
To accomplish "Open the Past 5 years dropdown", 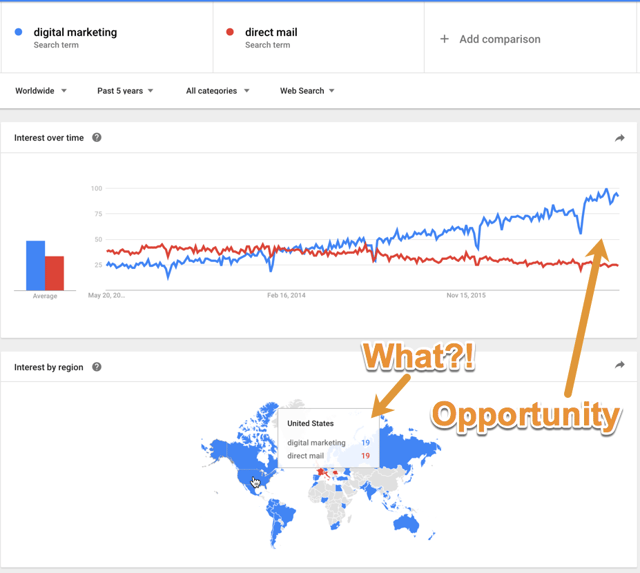I will click(125, 91).
